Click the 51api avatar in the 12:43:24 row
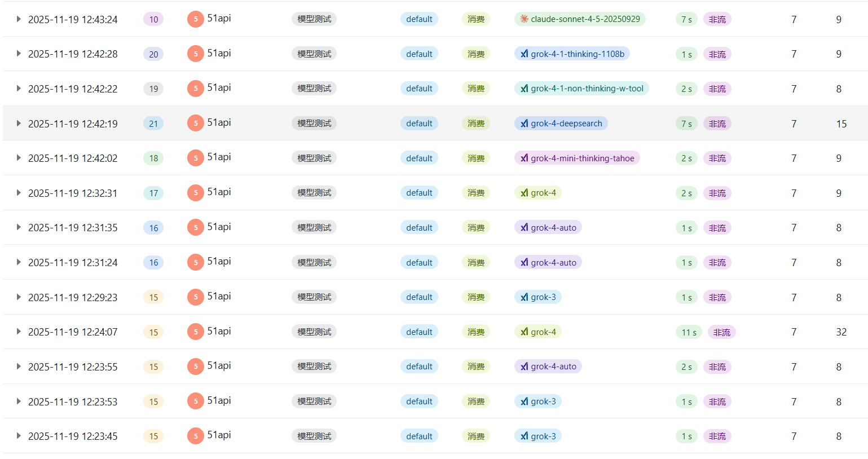 click(195, 19)
